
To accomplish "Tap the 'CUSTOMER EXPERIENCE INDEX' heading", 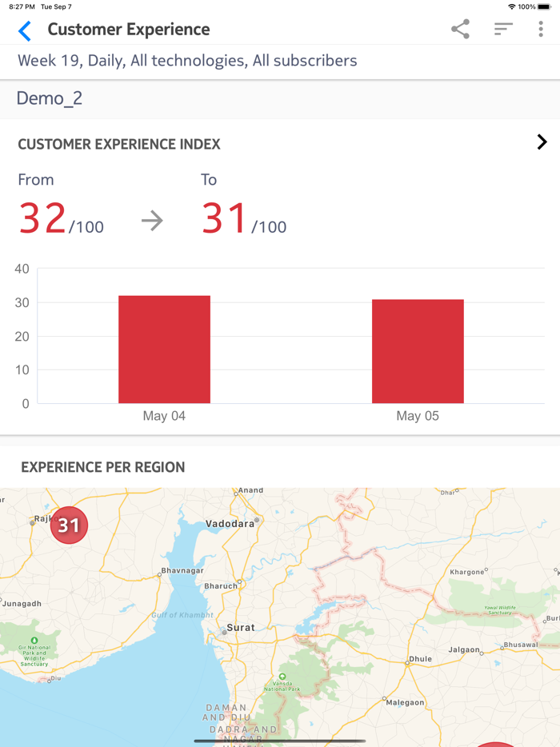I will (119, 144).
